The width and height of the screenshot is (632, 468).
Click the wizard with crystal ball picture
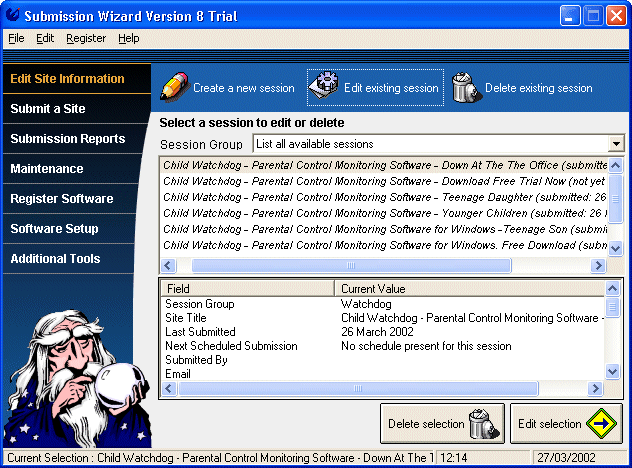point(78,378)
